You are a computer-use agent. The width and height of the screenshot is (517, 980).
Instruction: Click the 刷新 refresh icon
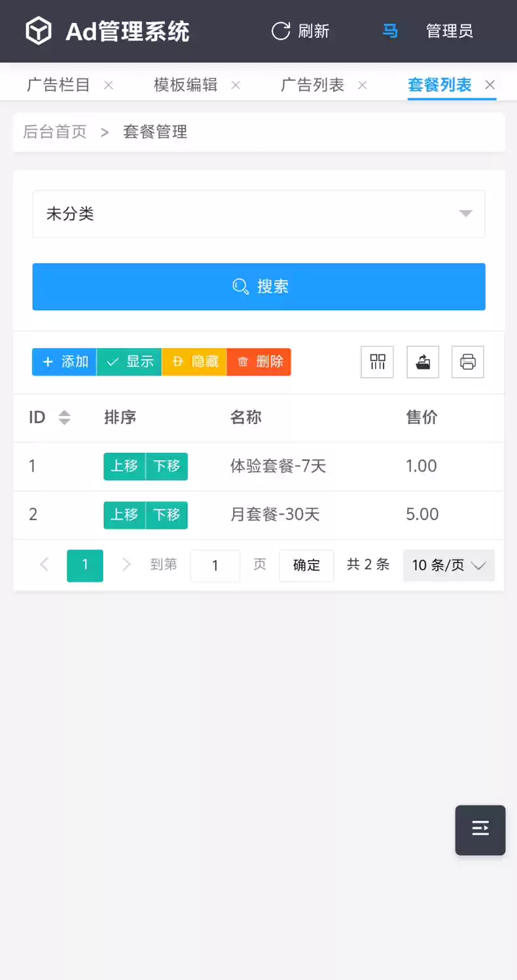(281, 31)
